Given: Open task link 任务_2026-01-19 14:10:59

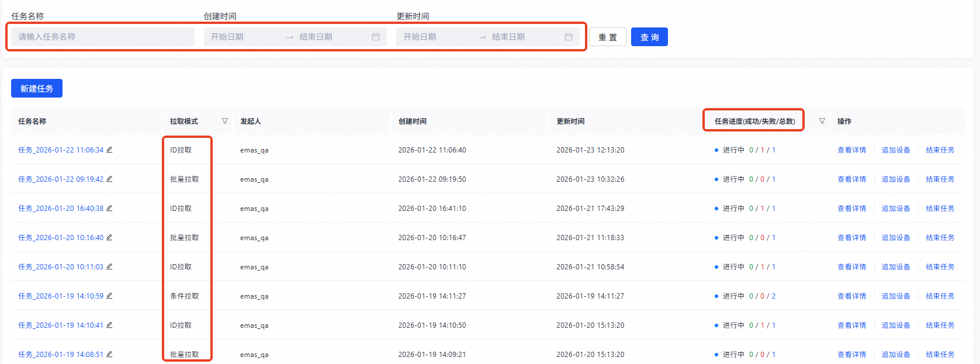Looking at the screenshot, I should (x=61, y=296).
